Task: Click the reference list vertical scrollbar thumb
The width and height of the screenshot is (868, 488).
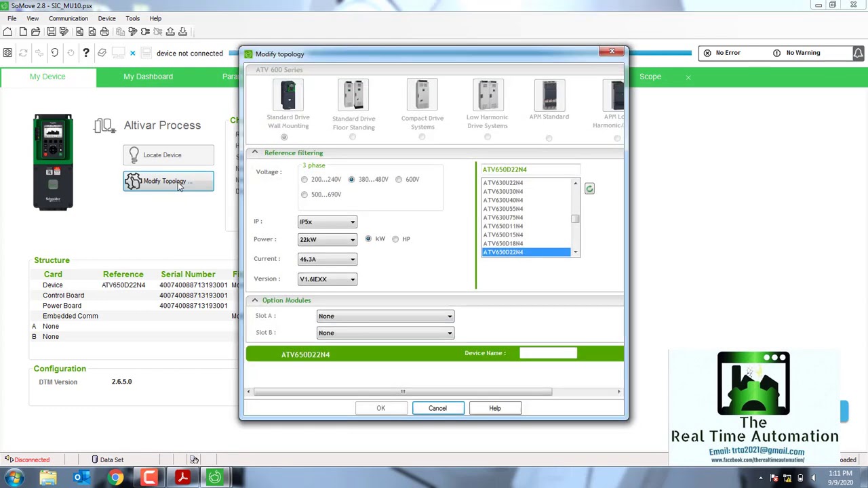Action: tap(575, 218)
